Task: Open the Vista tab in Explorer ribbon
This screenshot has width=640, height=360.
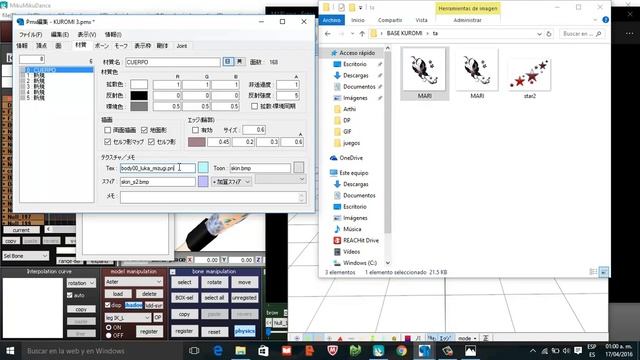Action: 421,20
